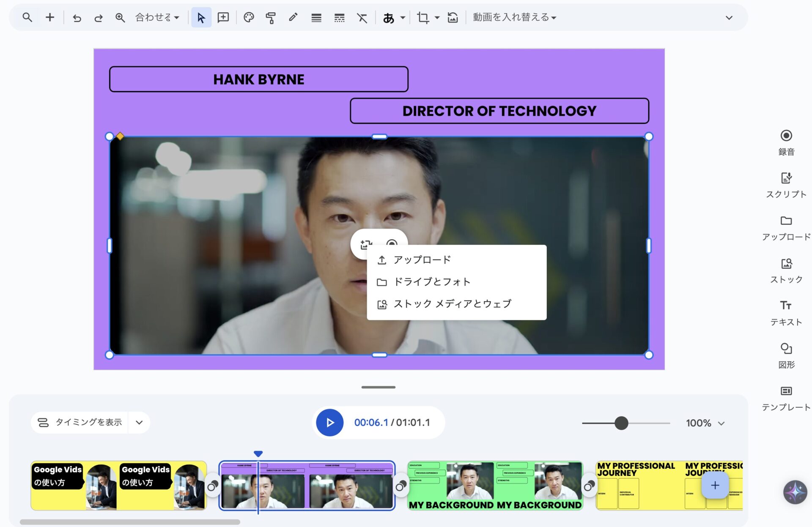The height and width of the screenshot is (527, 812).
Task: Click the timeline zoom slider knob
Action: pyautogui.click(x=621, y=423)
